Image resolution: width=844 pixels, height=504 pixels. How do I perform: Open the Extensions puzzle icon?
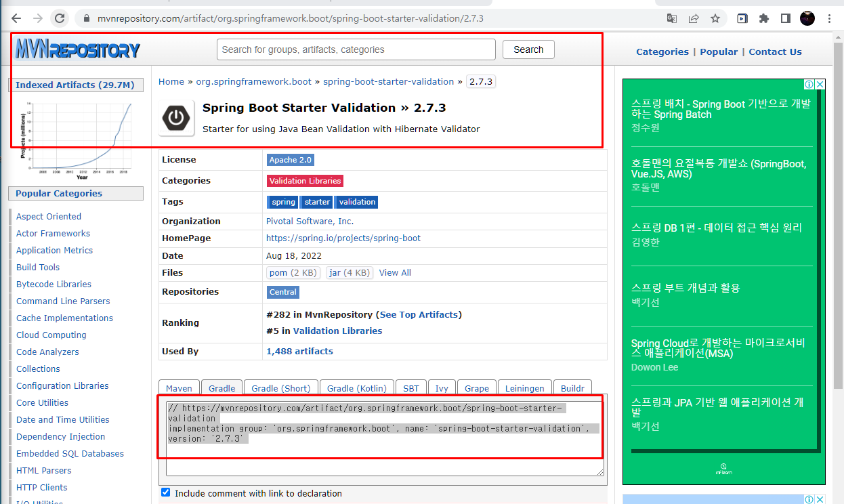[764, 18]
